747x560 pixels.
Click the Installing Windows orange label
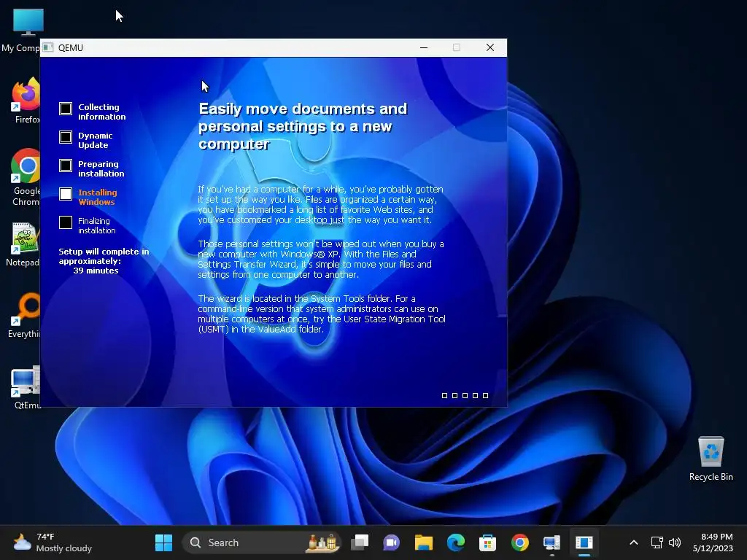[x=98, y=197]
